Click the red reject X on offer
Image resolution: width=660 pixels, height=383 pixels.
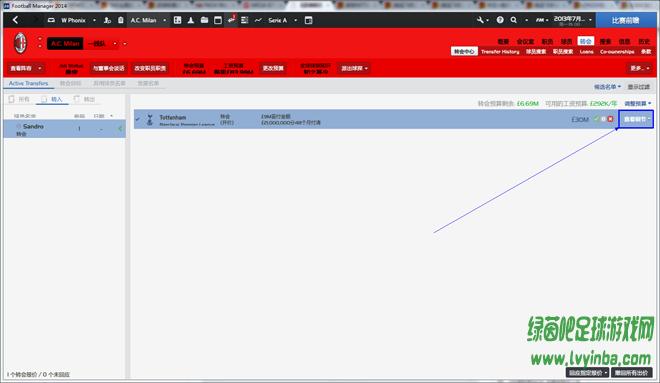tap(610, 119)
